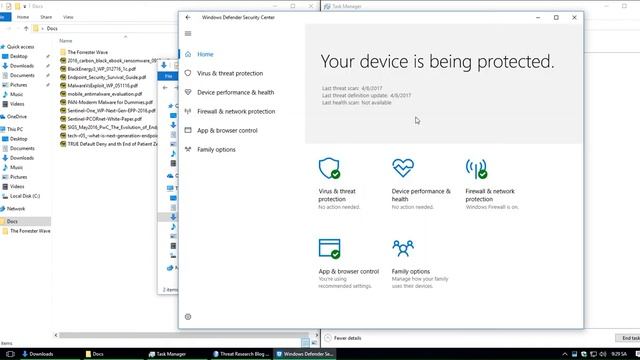Open Virus & threat protection sidebar item
Viewport: 640px width, 360px height.
(x=230, y=73)
